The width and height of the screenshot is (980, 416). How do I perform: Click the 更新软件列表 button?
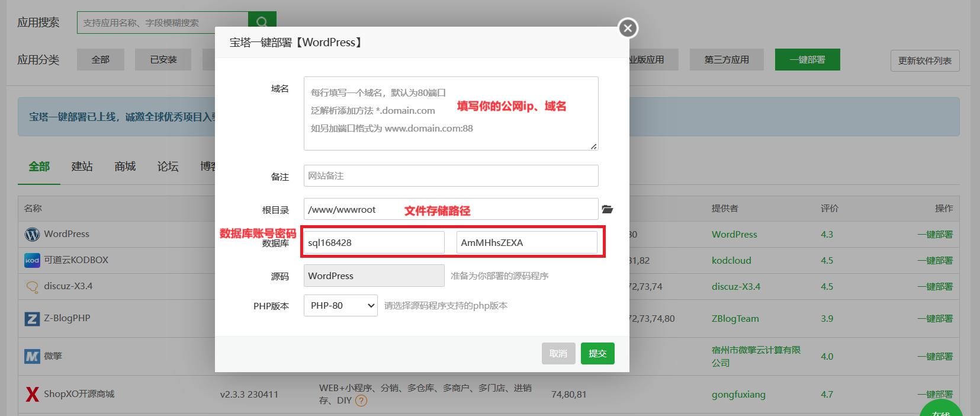click(x=925, y=60)
